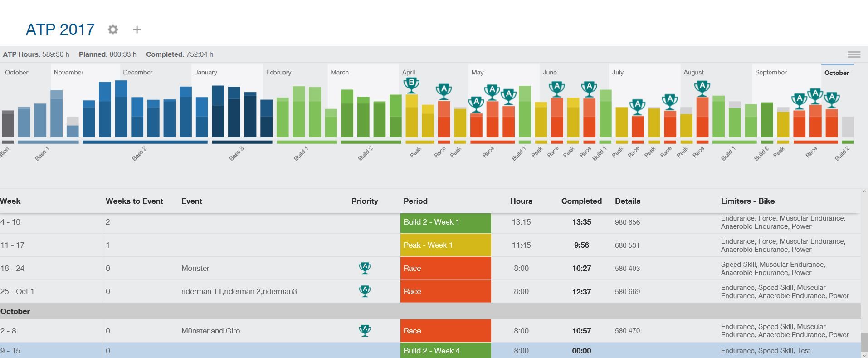This screenshot has height=358, width=868.
Task: Click completed time 10:57
Action: (581, 331)
